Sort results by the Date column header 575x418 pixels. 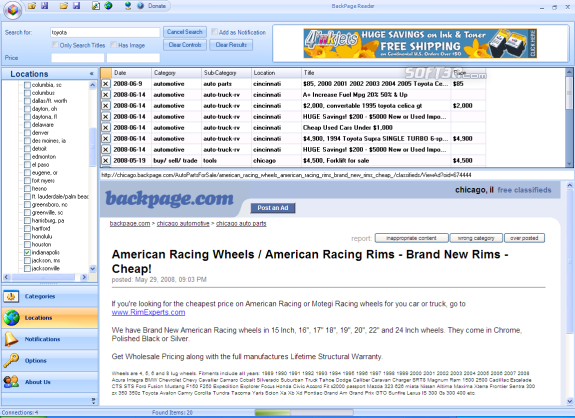click(131, 73)
